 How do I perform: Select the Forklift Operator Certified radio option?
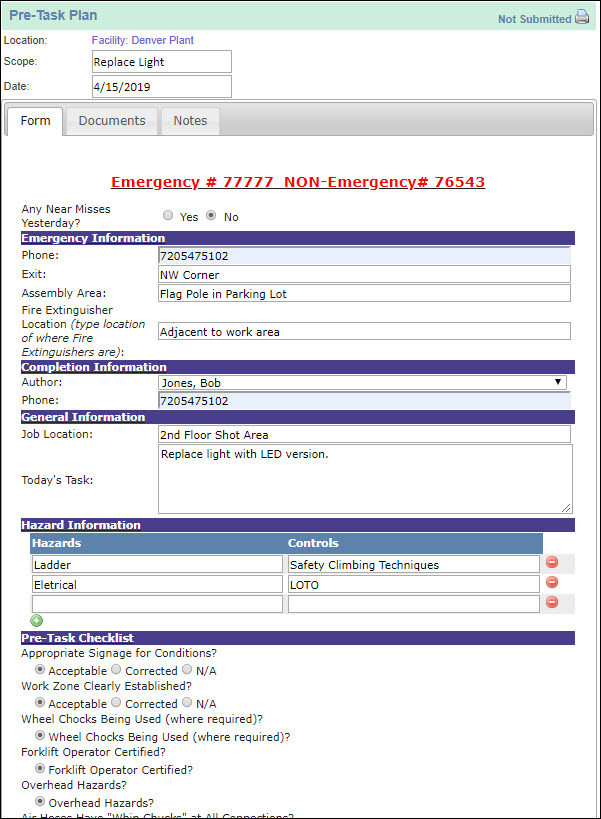40,769
